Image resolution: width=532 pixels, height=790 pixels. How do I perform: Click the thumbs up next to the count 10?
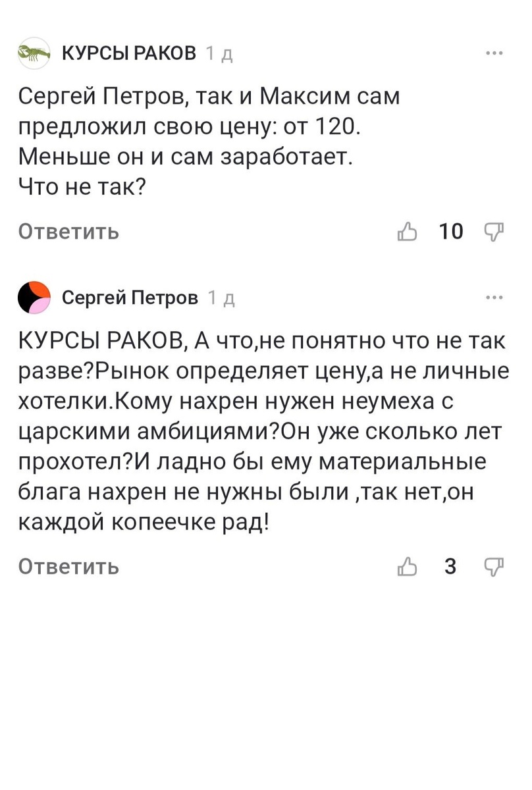[x=409, y=231]
